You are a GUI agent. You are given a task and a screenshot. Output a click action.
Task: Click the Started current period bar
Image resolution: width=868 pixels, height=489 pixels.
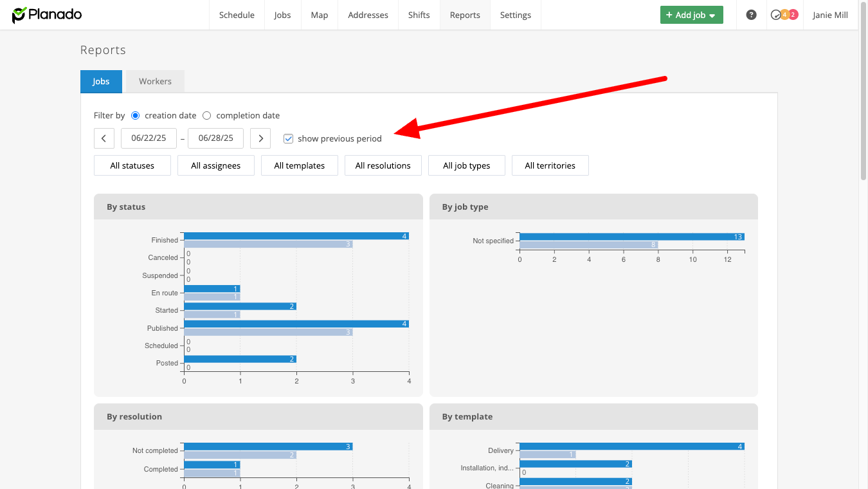pos(240,306)
